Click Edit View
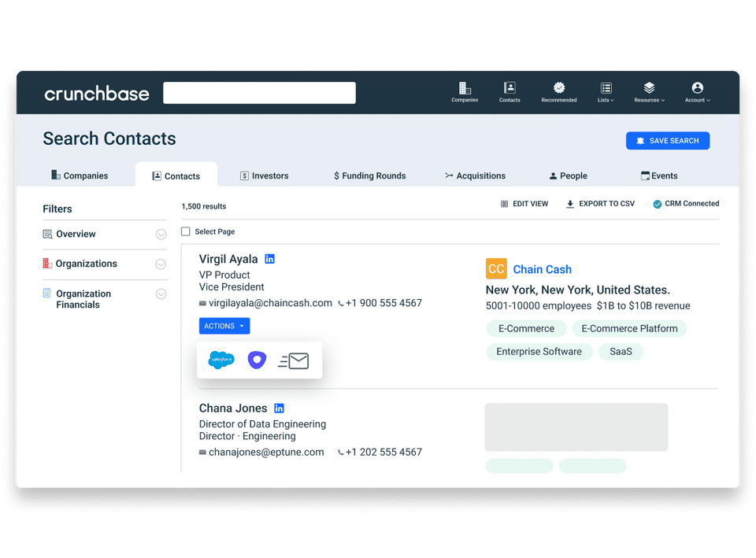 pyautogui.click(x=524, y=204)
